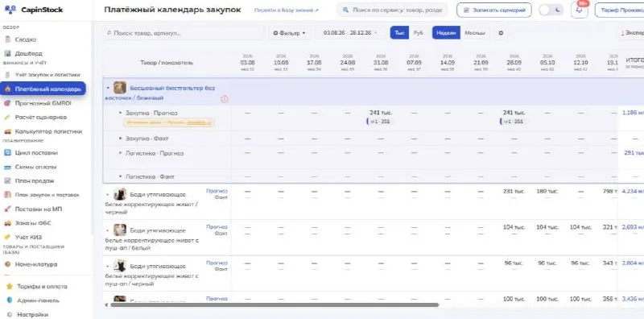Click the Учёт КИЗ icon
Viewport: 644px width, 319px height.
point(7,237)
